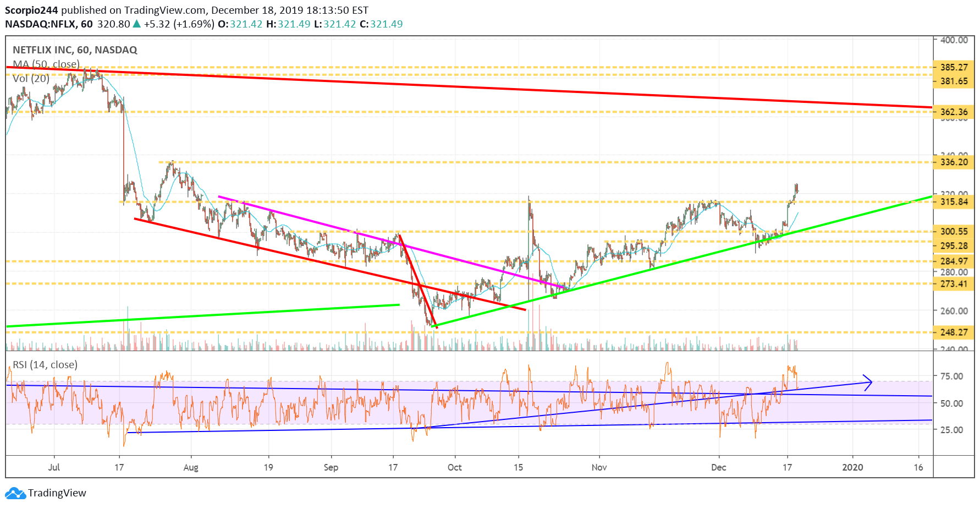Image resolution: width=980 pixels, height=508 pixels.
Task: Click the RSI 75.00 axis value
Action: click(951, 376)
